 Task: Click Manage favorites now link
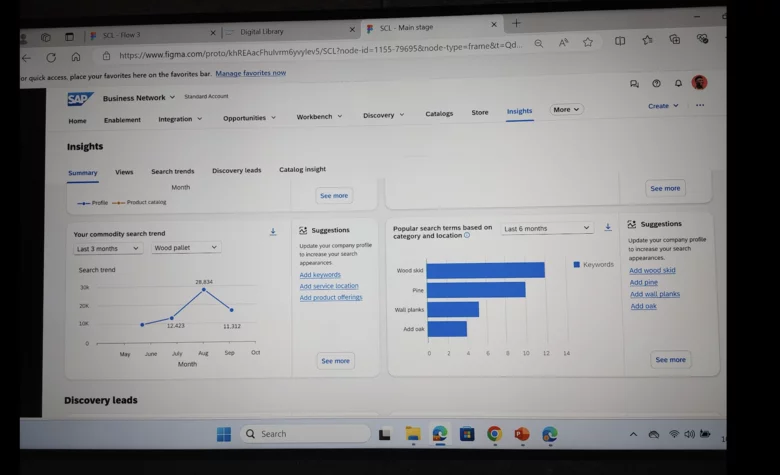click(251, 73)
